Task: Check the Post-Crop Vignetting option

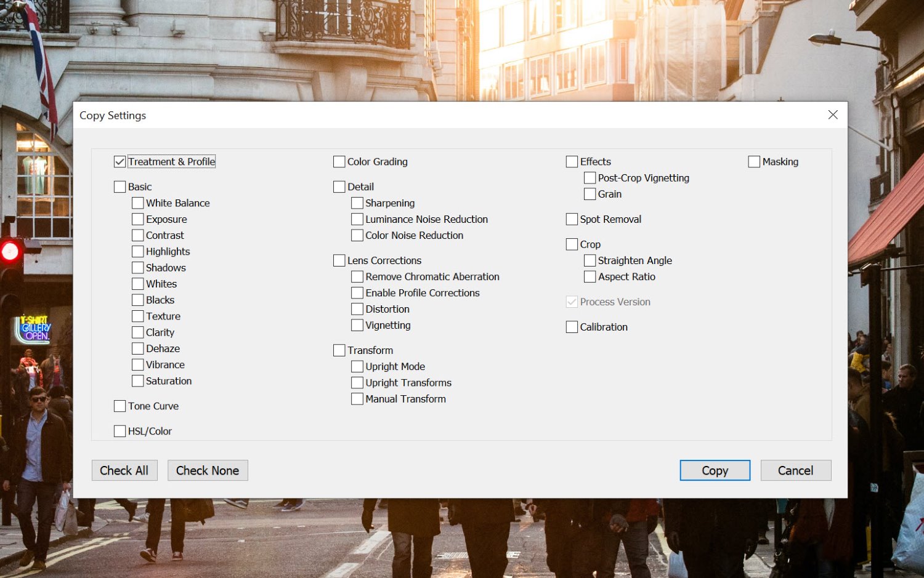Action: pyautogui.click(x=590, y=178)
